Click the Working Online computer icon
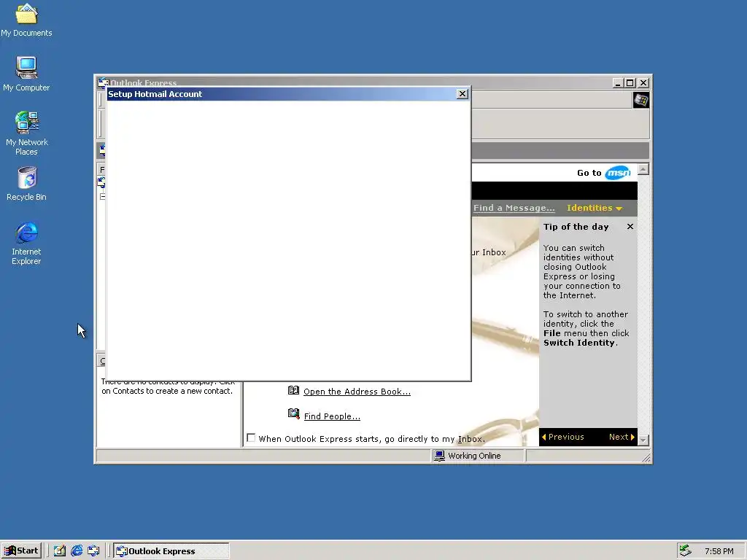 [439, 456]
